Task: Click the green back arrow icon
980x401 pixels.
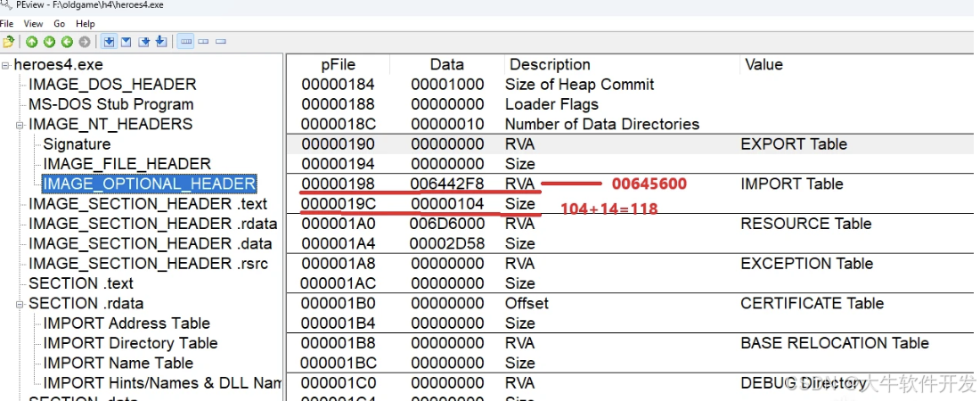Action: pyautogui.click(x=66, y=42)
